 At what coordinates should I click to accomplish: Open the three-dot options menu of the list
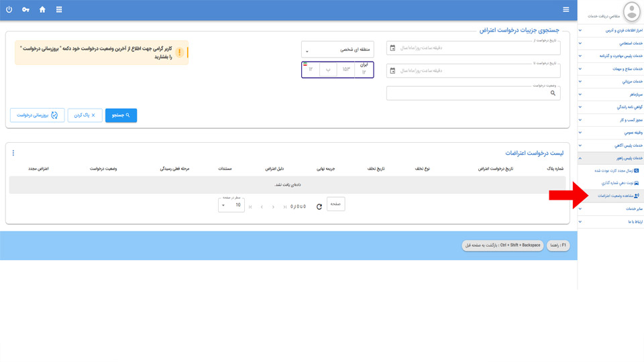coord(13,153)
